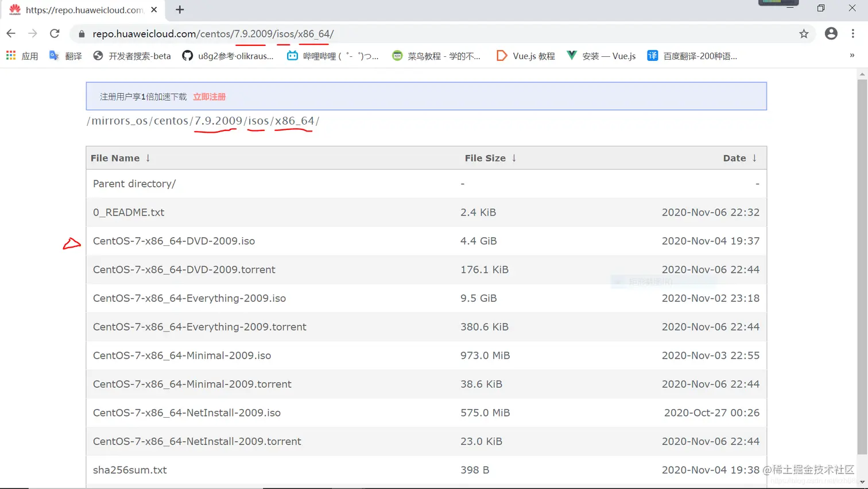This screenshot has height=489, width=868.
Task: Click the scrollbar down arrow
Action: click(862, 483)
